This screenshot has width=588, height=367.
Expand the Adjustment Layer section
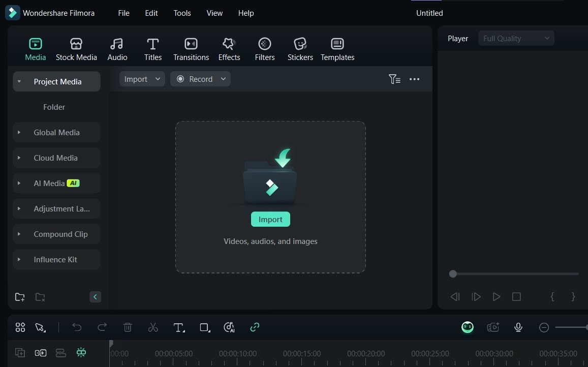(x=19, y=208)
